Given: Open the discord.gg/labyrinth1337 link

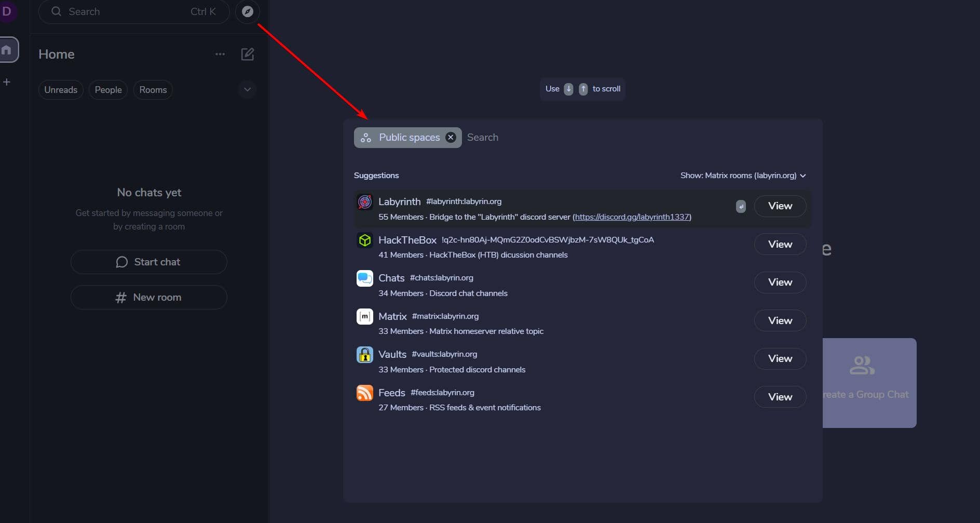Looking at the screenshot, I should [632, 217].
